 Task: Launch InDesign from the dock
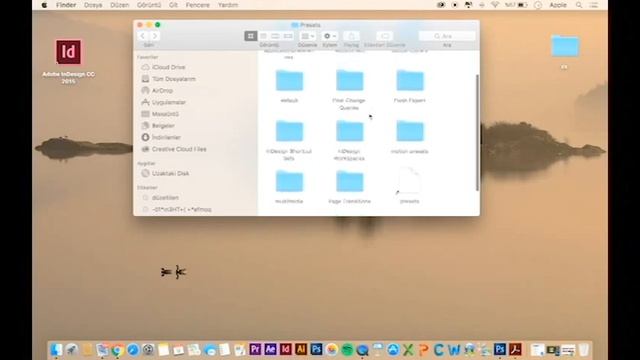tap(286, 349)
